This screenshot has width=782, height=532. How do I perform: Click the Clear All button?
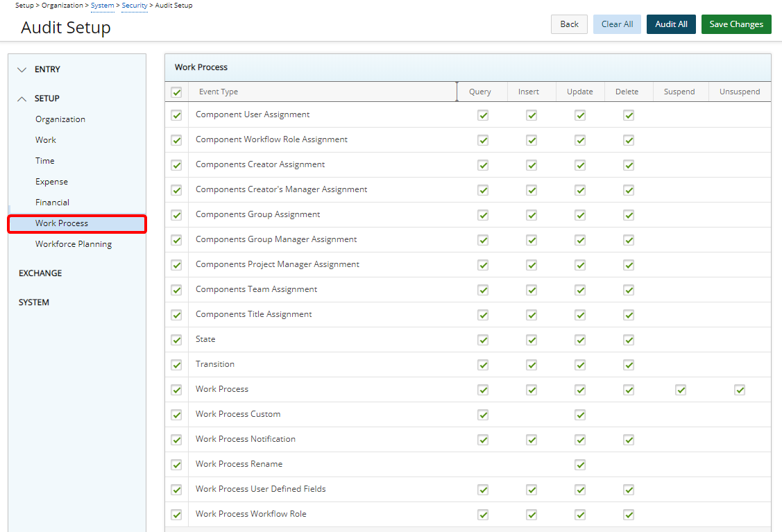click(617, 24)
